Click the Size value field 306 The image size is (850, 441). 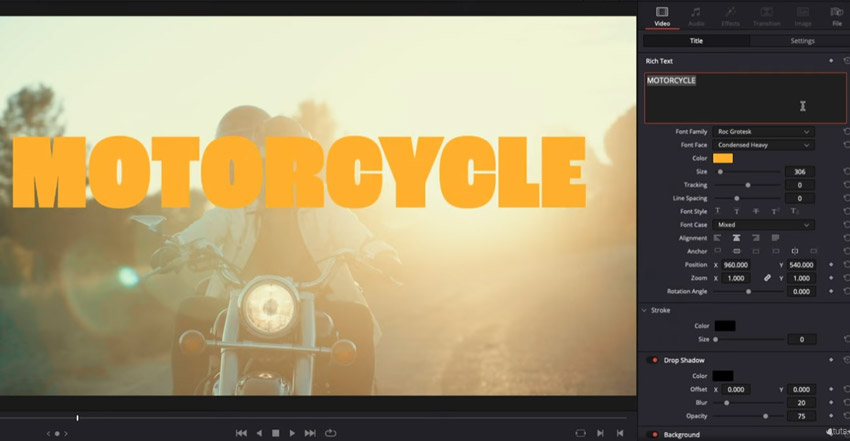click(800, 172)
